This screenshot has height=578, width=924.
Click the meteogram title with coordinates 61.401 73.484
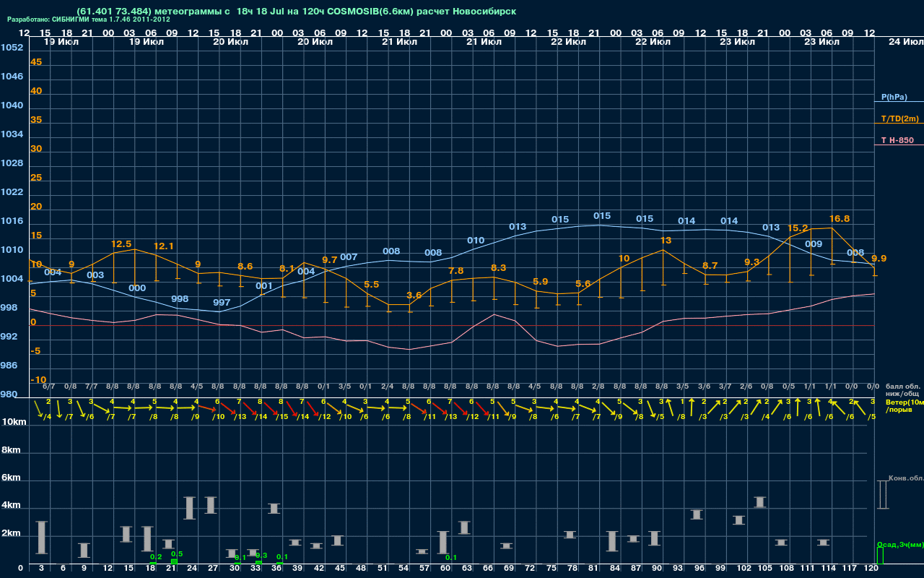(x=296, y=12)
